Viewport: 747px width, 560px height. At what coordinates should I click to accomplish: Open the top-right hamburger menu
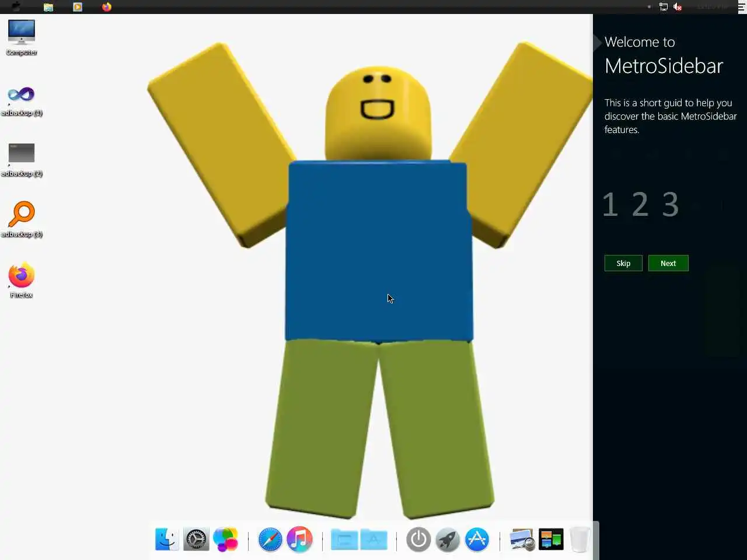(742, 7)
